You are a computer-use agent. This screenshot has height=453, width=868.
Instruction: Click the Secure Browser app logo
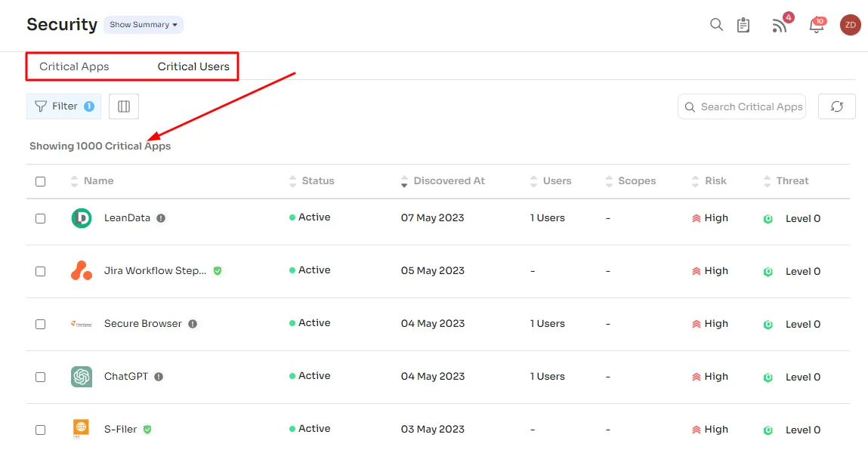[x=82, y=324]
